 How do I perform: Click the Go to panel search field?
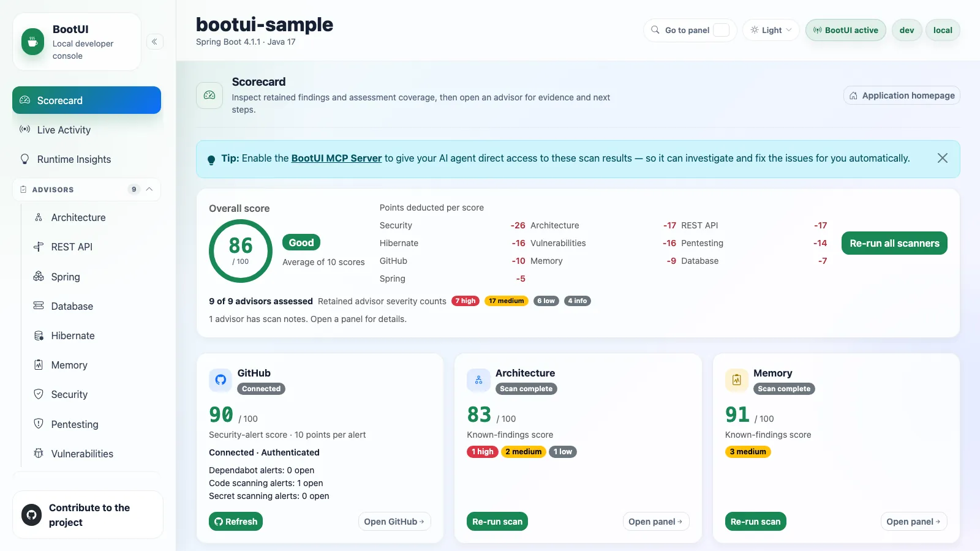pos(690,30)
